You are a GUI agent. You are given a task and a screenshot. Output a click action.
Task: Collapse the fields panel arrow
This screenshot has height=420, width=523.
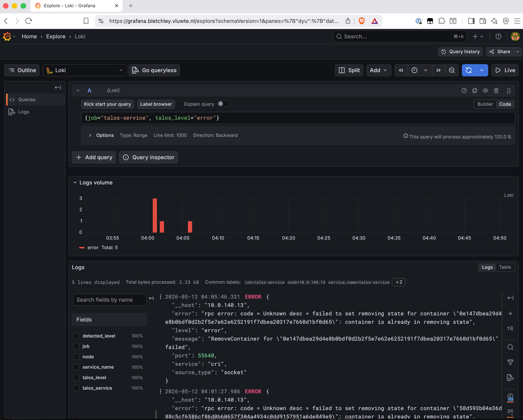tap(151, 298)
